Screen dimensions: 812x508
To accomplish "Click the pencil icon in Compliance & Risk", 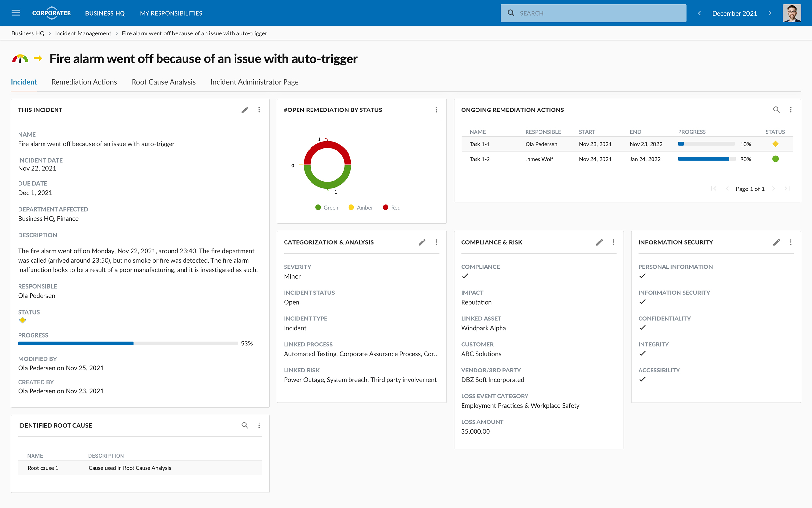I will click(599, 242).
